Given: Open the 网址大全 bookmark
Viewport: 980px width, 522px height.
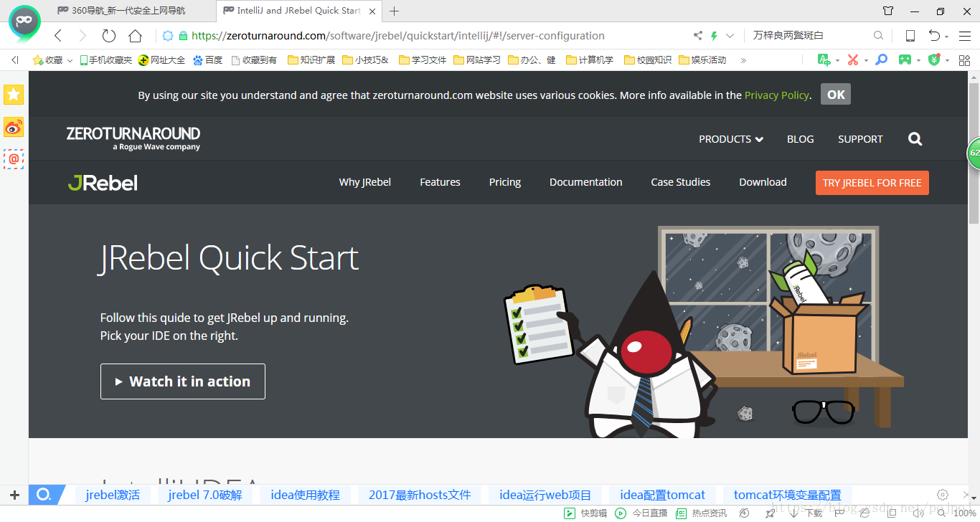Looking at the screenshot, I should point(161,60).
